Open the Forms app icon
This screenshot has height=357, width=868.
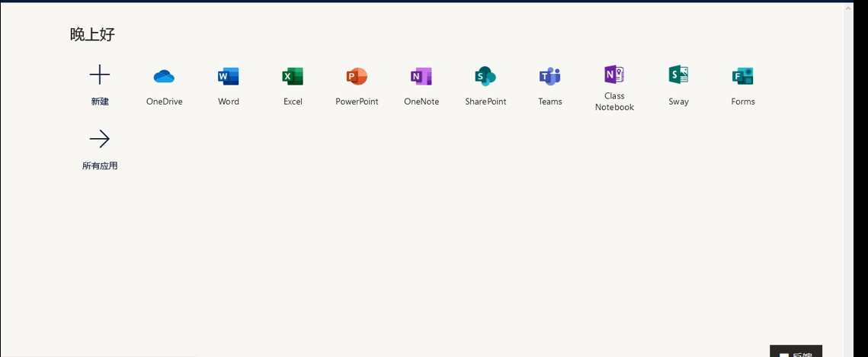742,76
